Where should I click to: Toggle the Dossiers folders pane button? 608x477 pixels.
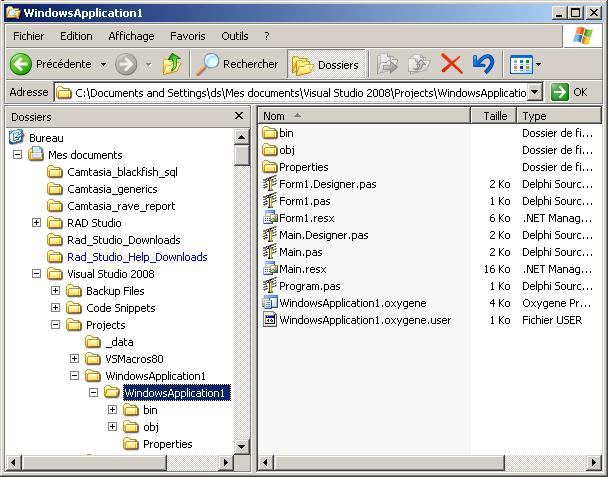click(326, 64)
